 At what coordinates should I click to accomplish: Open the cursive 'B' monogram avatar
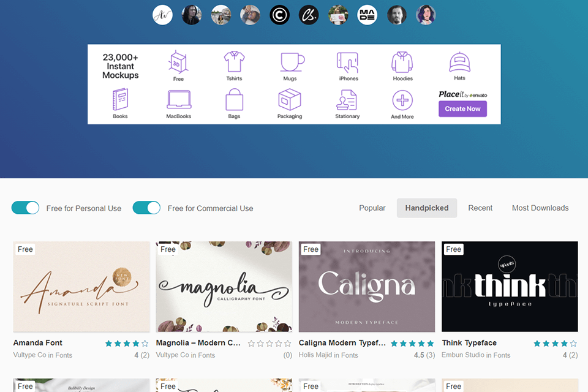pyautogui.click(x=309, y=15)
